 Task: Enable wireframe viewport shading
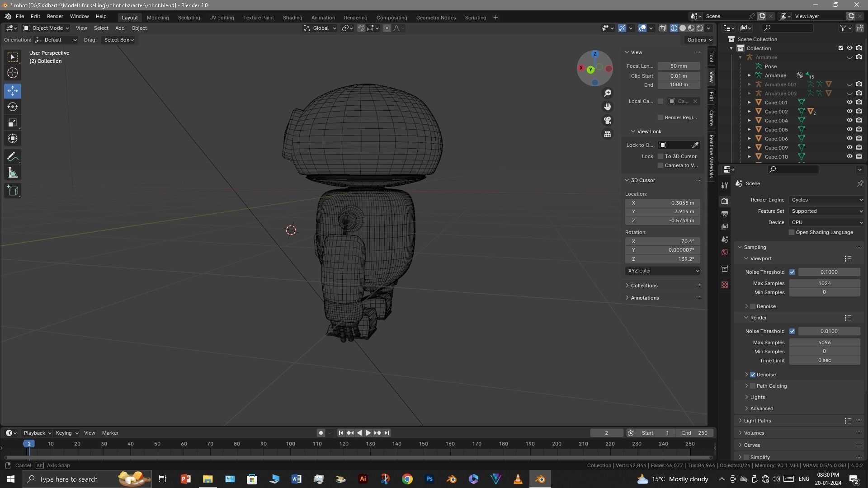pyautogui.click(x=674, y=28)
